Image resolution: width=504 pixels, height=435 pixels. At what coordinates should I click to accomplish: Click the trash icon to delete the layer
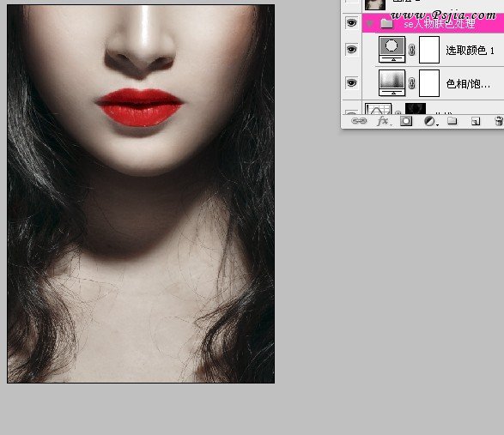(499, 121)
